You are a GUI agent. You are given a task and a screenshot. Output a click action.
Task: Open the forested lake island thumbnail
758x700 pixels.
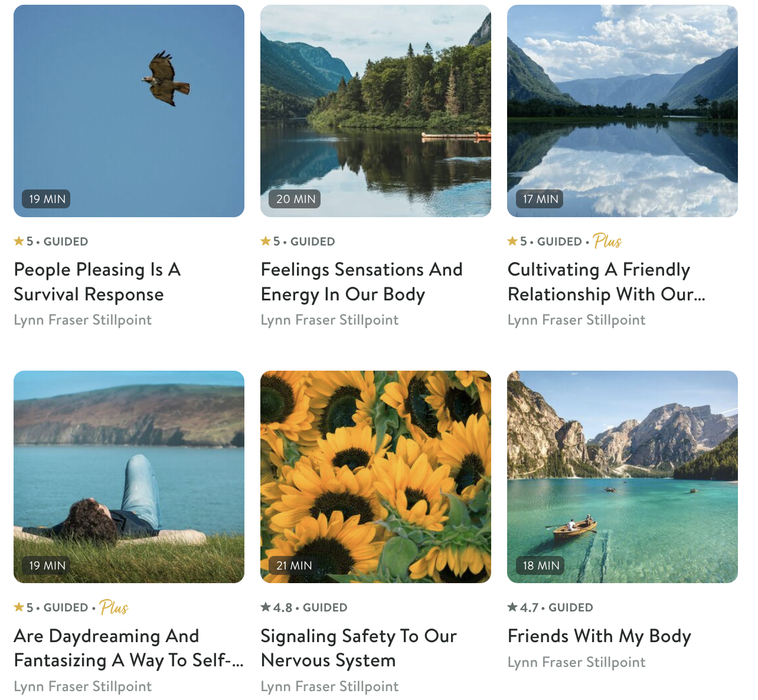375,111
